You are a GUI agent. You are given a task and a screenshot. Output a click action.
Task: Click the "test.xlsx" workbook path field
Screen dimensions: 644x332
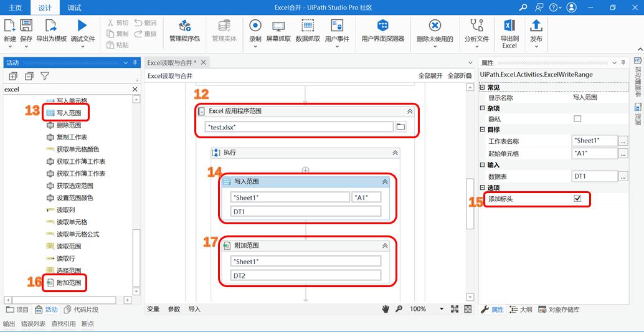(x=299, y=127)
